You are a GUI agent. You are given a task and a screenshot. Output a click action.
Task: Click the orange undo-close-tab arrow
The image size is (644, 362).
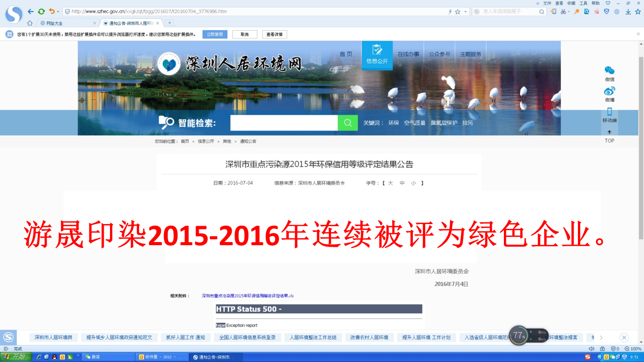click(51, 11)
